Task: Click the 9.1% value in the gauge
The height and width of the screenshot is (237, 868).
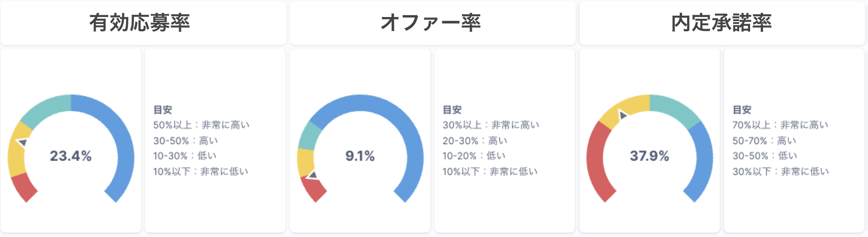Action: pyautogui.click(x=360, y=156)
